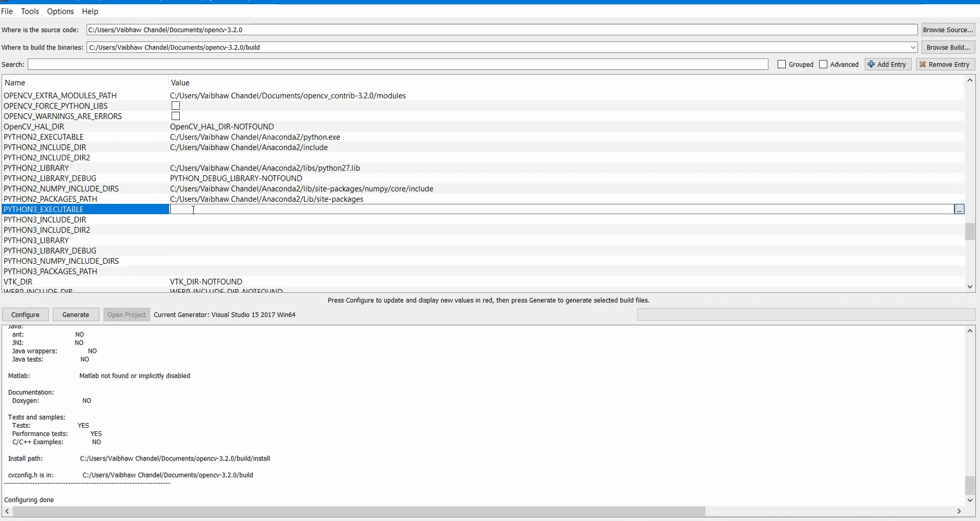The image size is (980, 521).
Task: Click Browse Build button
Action: (948, 47)
